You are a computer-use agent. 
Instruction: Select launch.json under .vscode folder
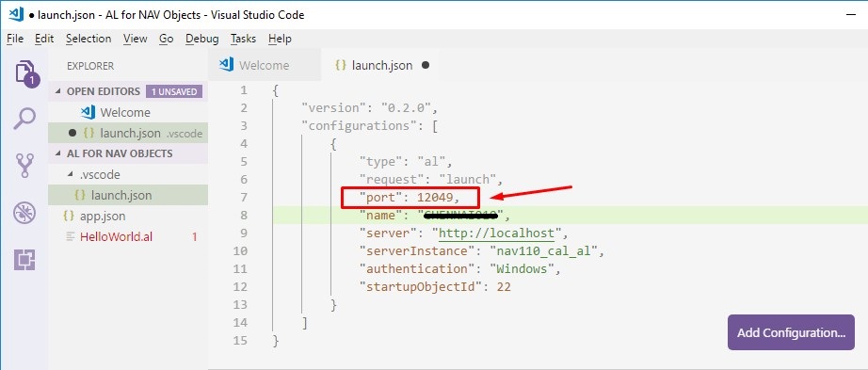coord(128,196)
